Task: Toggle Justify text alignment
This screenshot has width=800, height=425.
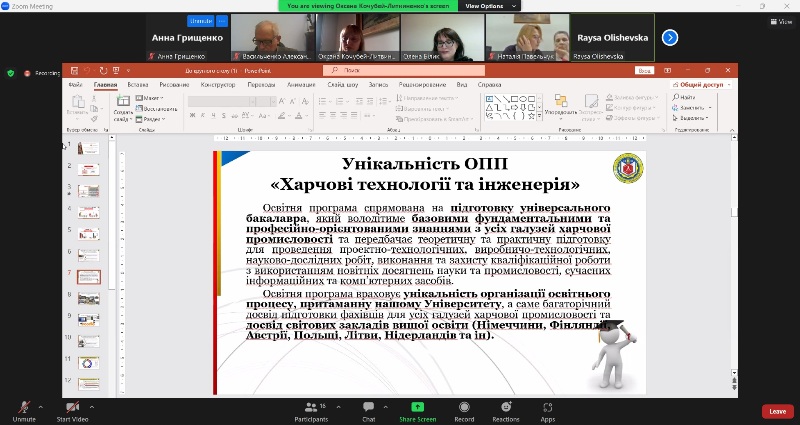Action: [x=354, y=115]
